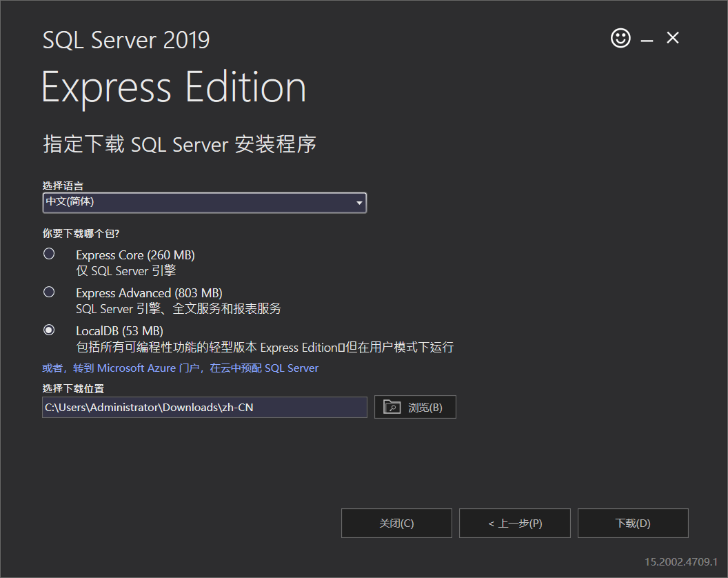The width and height of the screenshot is (728, 578).
Task: Click the < 上一步(P) button
Action: coord(514,523)
